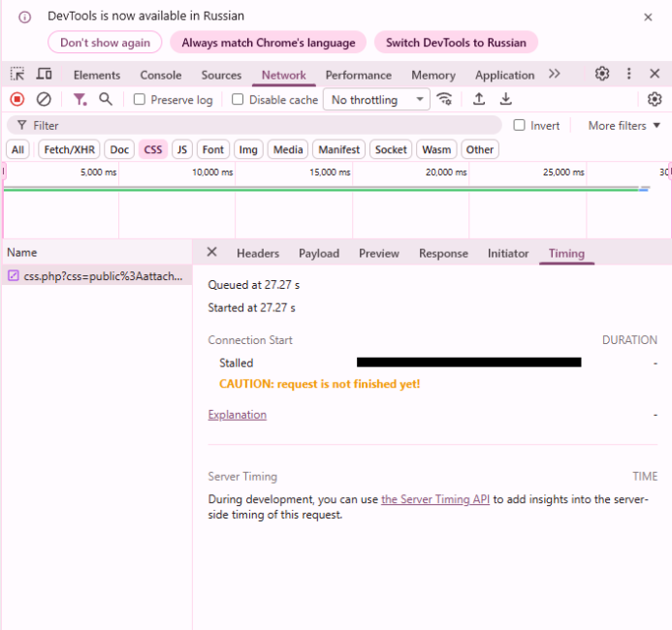The width and height of the screenshot is (672, 630).
Task: Import HAR file upload icon
Action: coord(479,99)
